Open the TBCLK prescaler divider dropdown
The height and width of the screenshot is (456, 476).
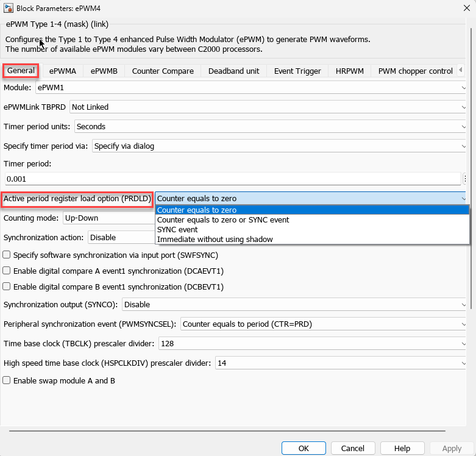coord(313,343)
